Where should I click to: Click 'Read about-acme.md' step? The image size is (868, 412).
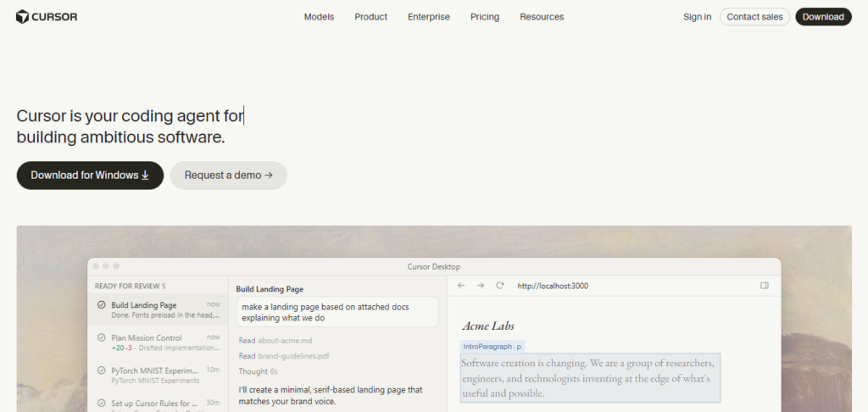275,341
